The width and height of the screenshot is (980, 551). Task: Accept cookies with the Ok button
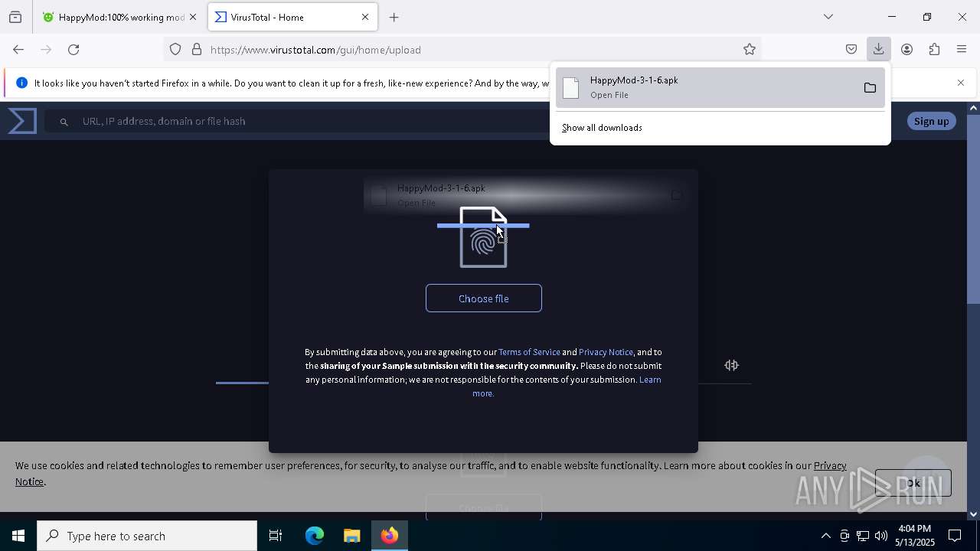[913, 483]
